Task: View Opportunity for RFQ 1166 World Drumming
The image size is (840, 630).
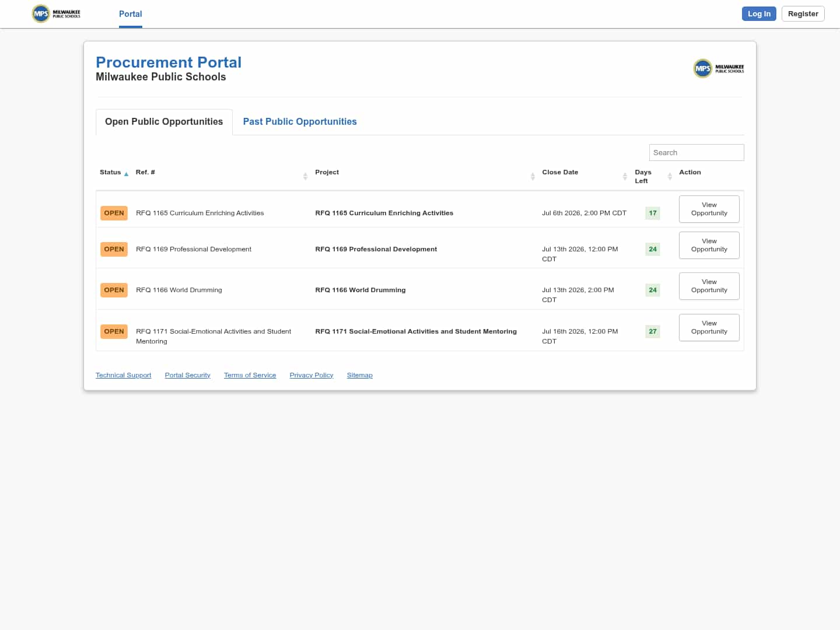Action: (x=709, y=286)
